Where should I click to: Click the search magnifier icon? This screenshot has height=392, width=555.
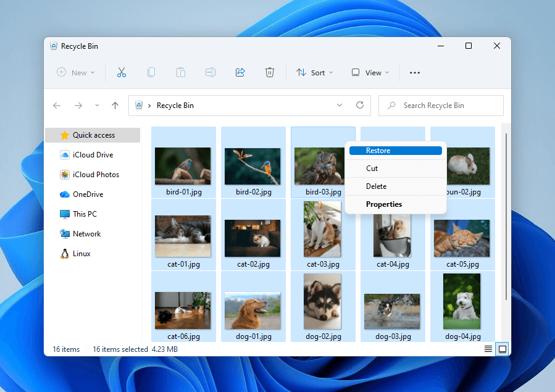(x=391, y=106)
